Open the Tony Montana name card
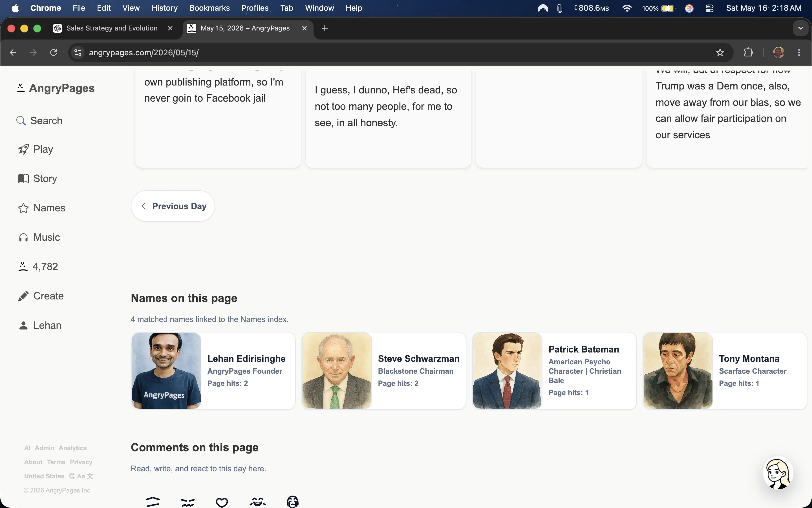The image size is (812, 508). pos(725,371)
